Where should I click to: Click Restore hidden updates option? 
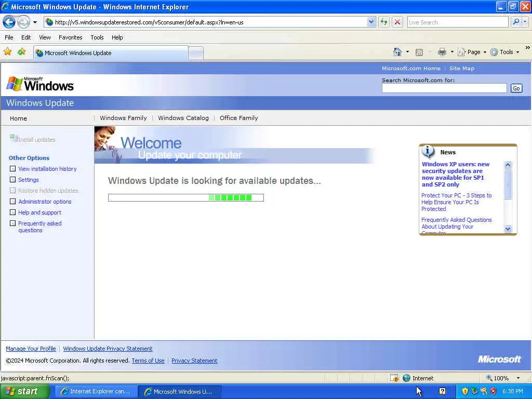[x=48, y=191]
